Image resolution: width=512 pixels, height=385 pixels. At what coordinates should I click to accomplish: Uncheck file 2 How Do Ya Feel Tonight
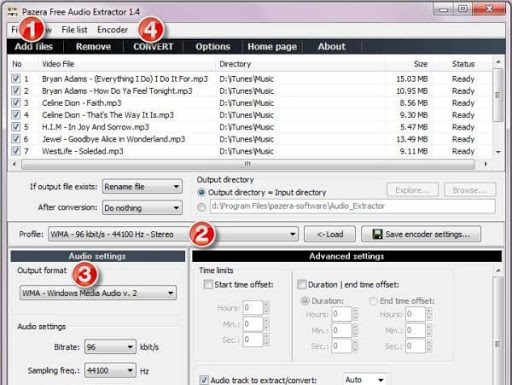16,91
